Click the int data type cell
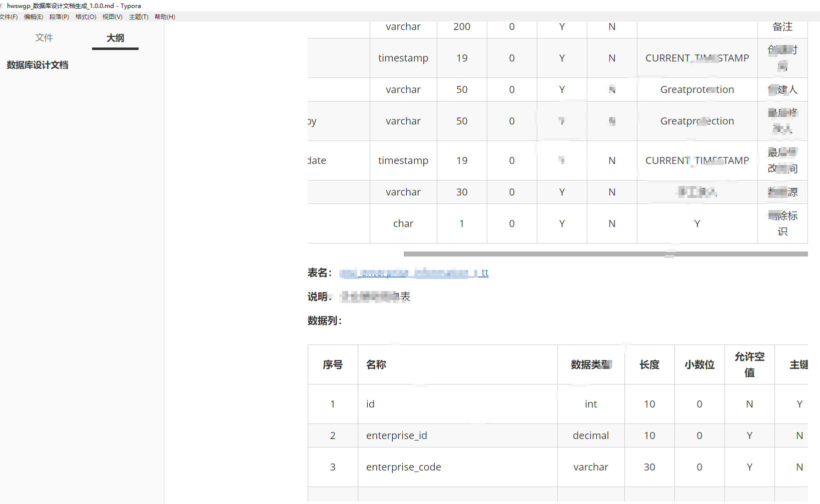Image resolution: width=820 pixels, height=504 pixels. 591,404
